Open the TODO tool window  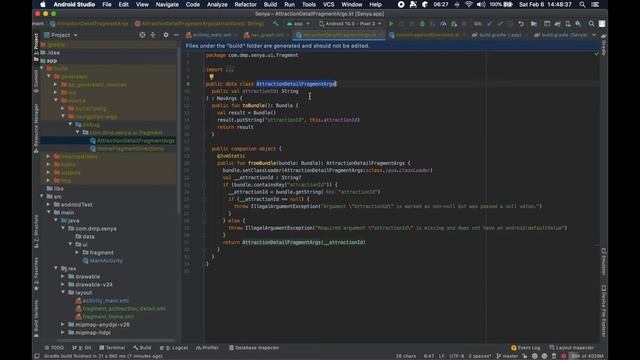click(54, 348)
